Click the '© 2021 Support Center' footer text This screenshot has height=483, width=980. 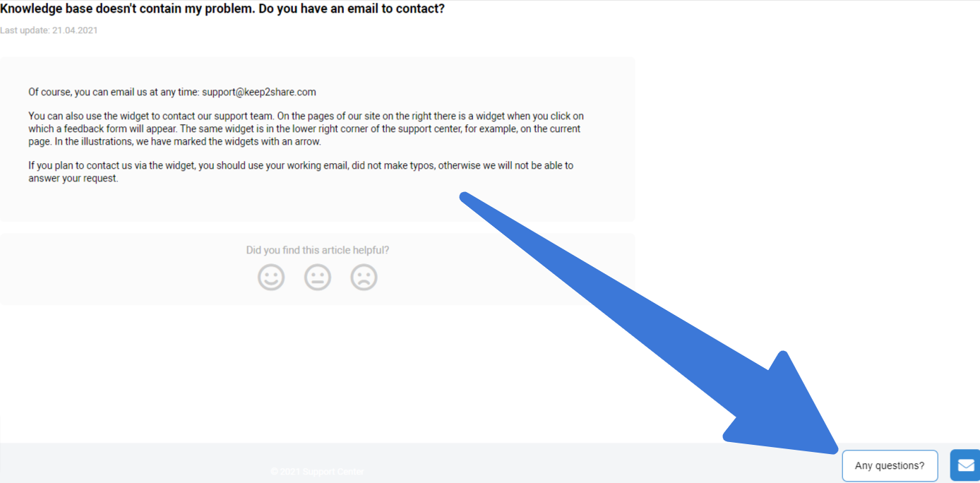(318, 471)
